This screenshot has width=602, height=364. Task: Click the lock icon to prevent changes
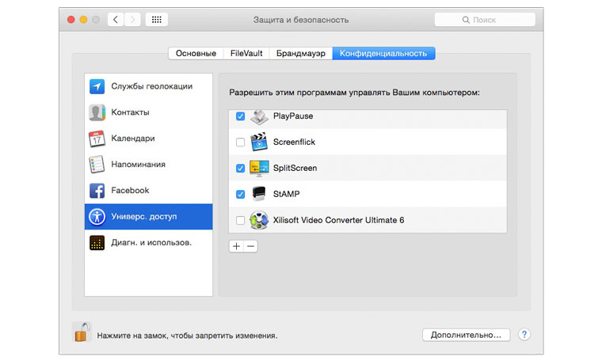[x=81, y=332]
